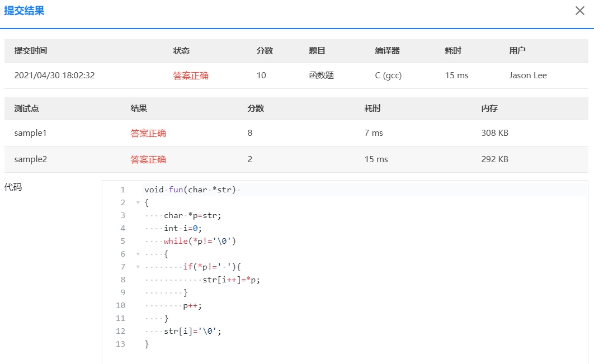
Task: Click code line void fun(char *str)
Action: [190, 190]
